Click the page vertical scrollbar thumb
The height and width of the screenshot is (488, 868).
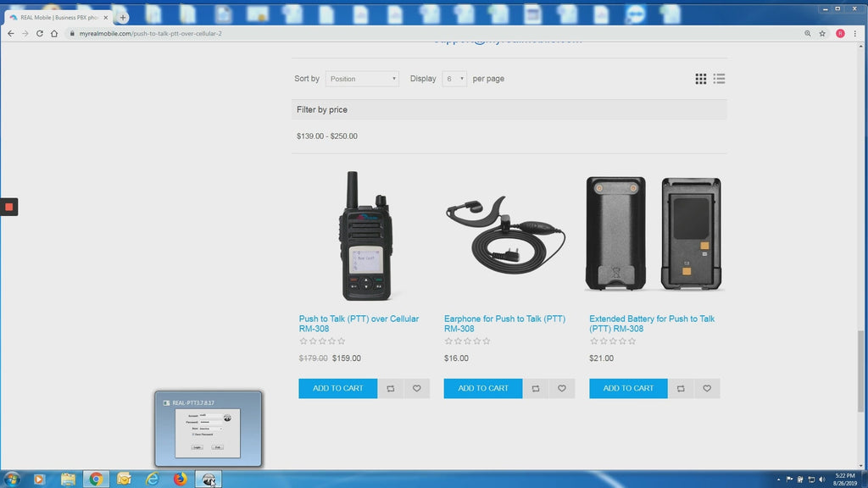tap(860, 371)
